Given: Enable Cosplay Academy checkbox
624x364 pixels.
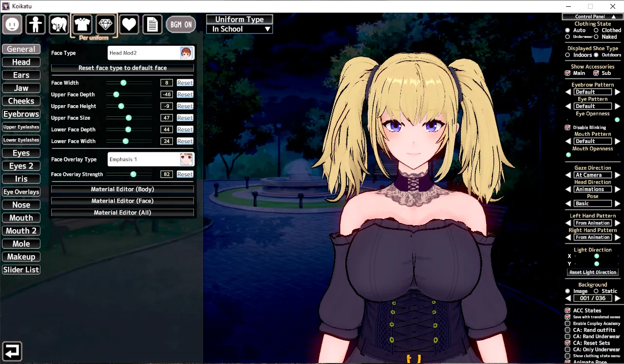Looking at the screenshot, I should (567, 324).
